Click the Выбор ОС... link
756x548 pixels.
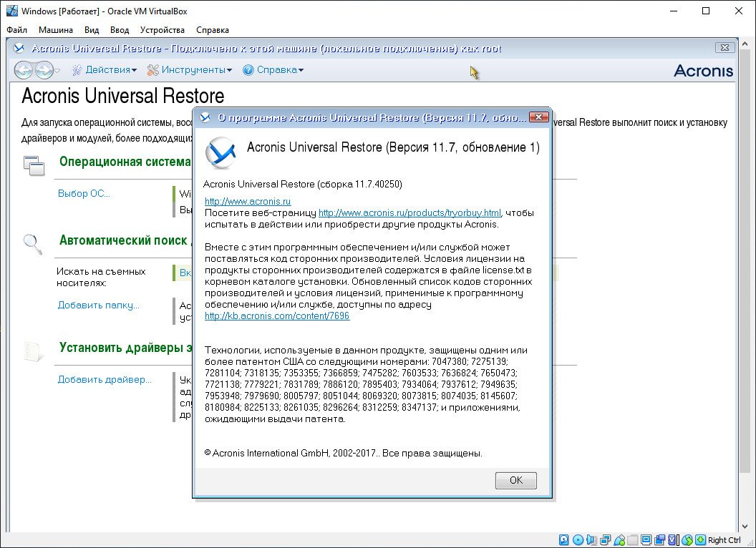click(84, 194)
